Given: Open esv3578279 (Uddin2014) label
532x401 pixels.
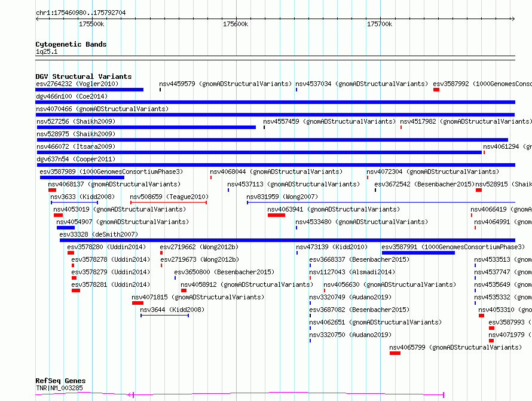Looking at the screenshot, I should (x=111, y=272).
